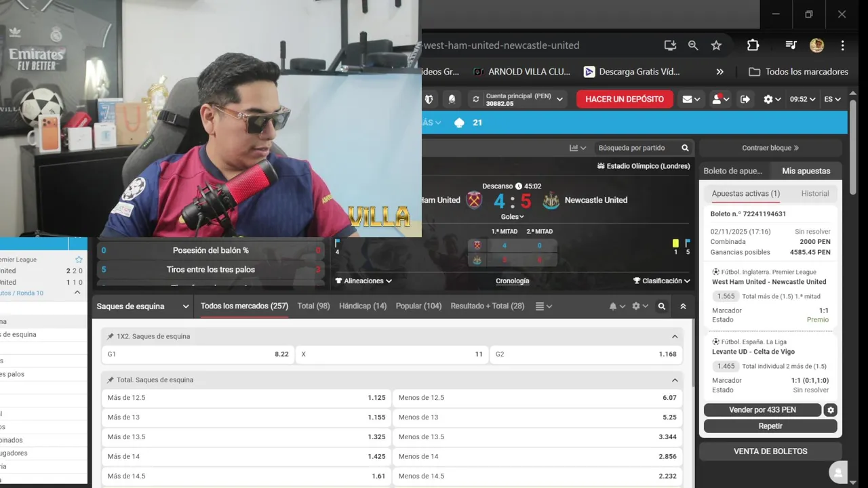Open the Goles dropdown under the score
Image resolution: width=868 pixels, height=488 pixels.
513,217
